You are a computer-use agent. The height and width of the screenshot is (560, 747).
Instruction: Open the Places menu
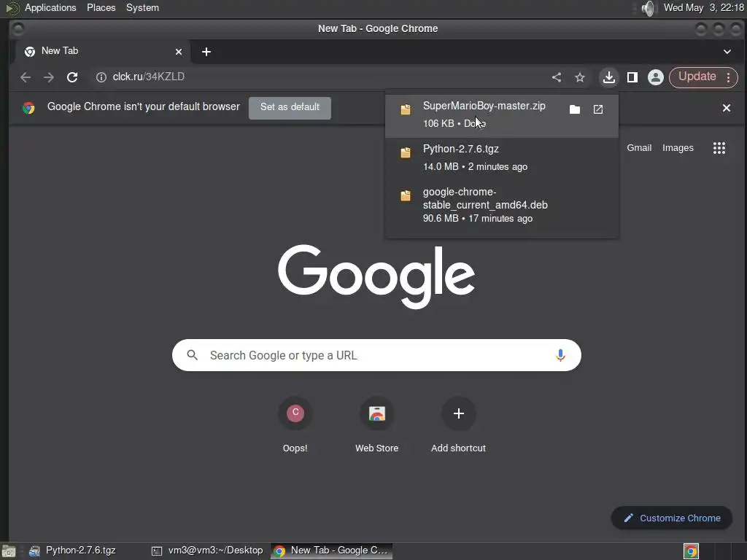pyautogui.click(x=101, y=7)
